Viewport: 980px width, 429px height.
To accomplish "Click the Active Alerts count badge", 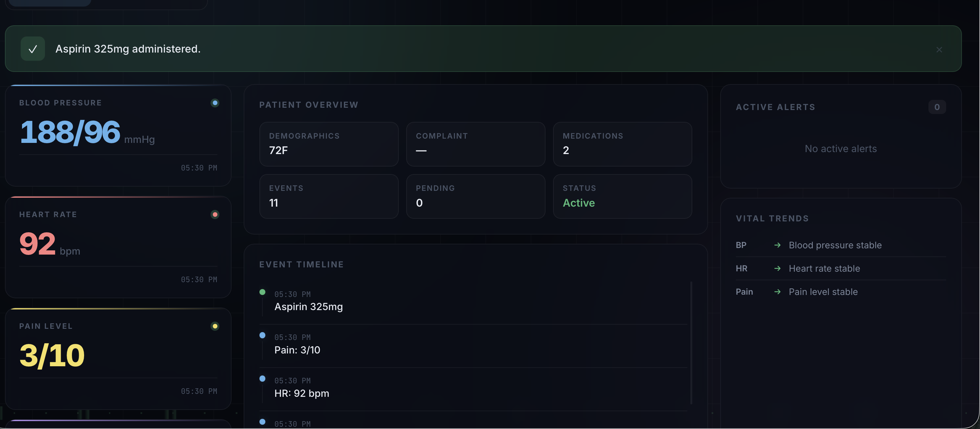I will (x=937, y=107).
